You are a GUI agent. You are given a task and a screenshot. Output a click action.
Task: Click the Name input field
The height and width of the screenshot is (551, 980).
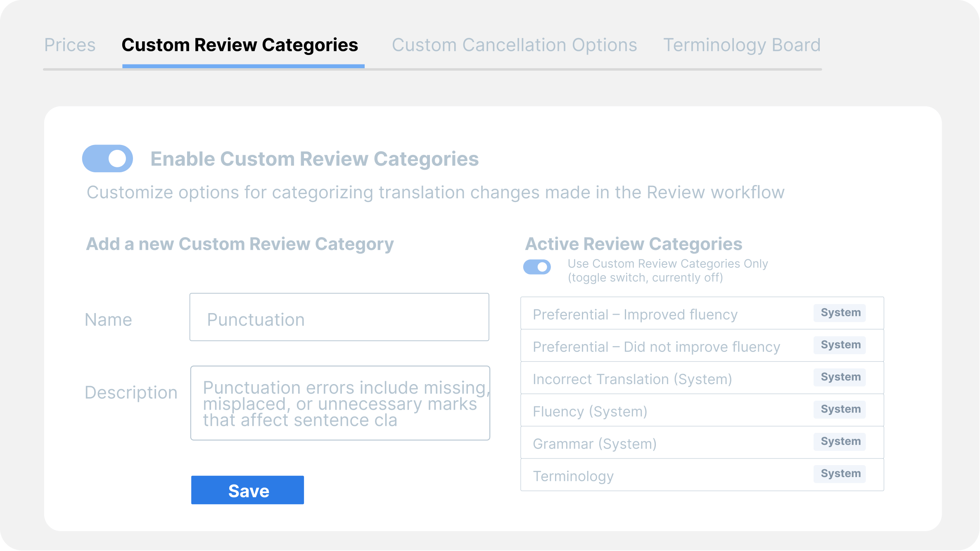tap(339, 317)
